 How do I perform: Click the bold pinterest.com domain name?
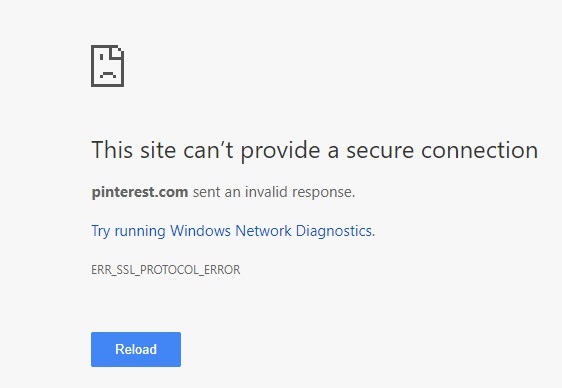pos(140,192)
